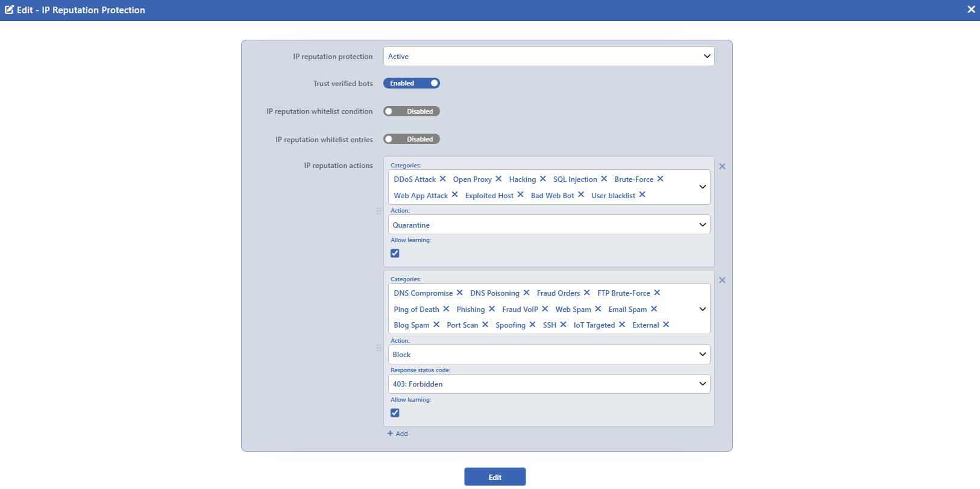Remove the User blacklist tag
This screenshot has width=980, height=489.
pyautogui.click(x=642, y=195)
